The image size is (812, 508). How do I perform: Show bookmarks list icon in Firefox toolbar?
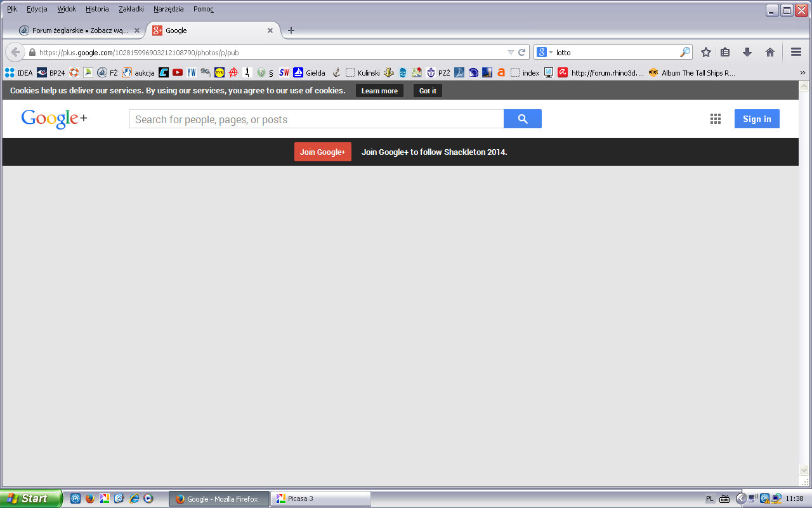725,52
